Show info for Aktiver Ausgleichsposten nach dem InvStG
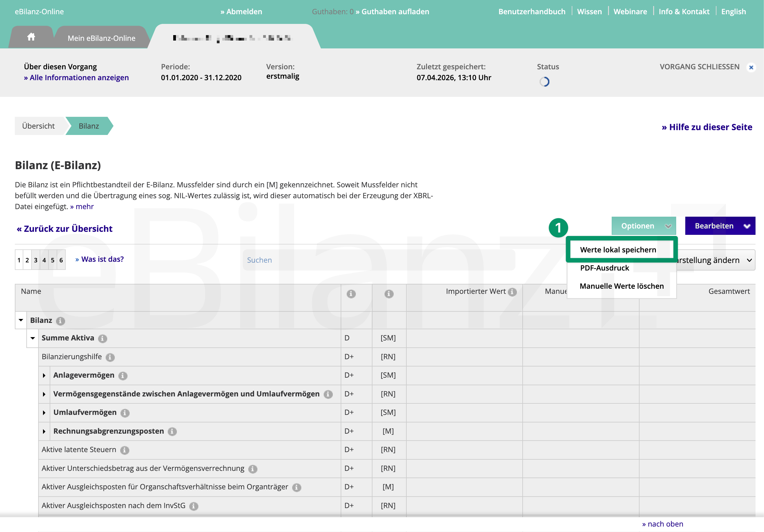The image size is (764, 532). tap(194, 506)
